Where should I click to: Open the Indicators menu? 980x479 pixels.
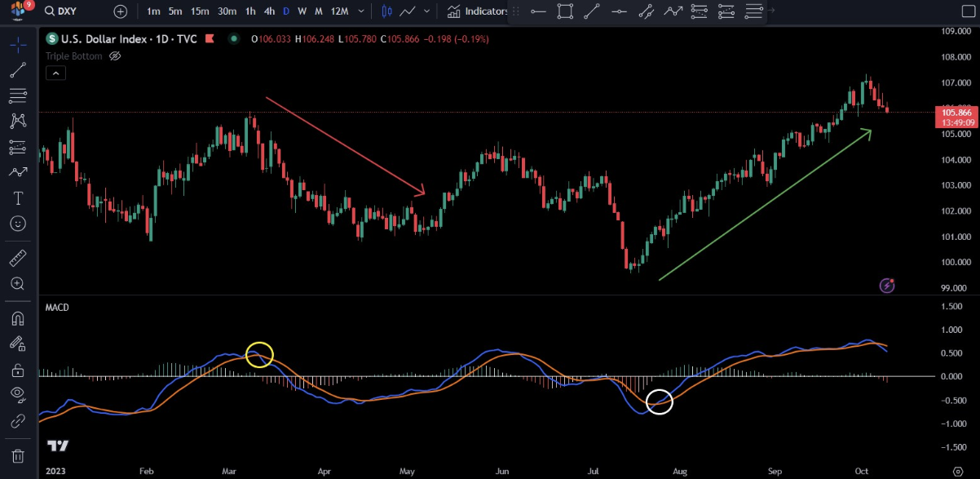(x=478, y=11)
